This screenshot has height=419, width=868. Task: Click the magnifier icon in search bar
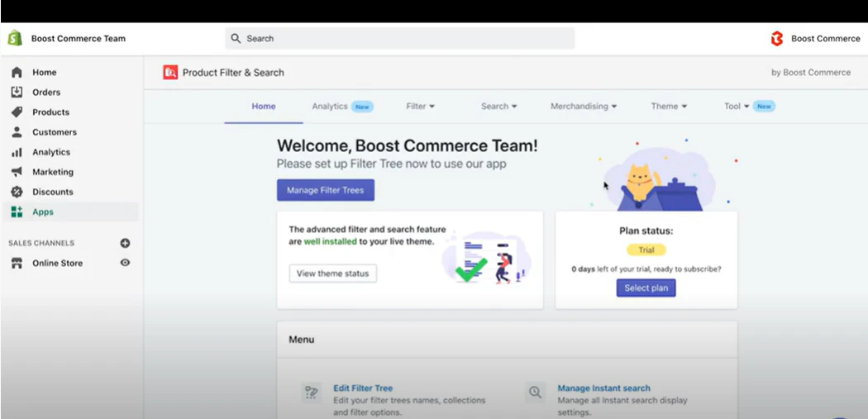tap(236, 38)
